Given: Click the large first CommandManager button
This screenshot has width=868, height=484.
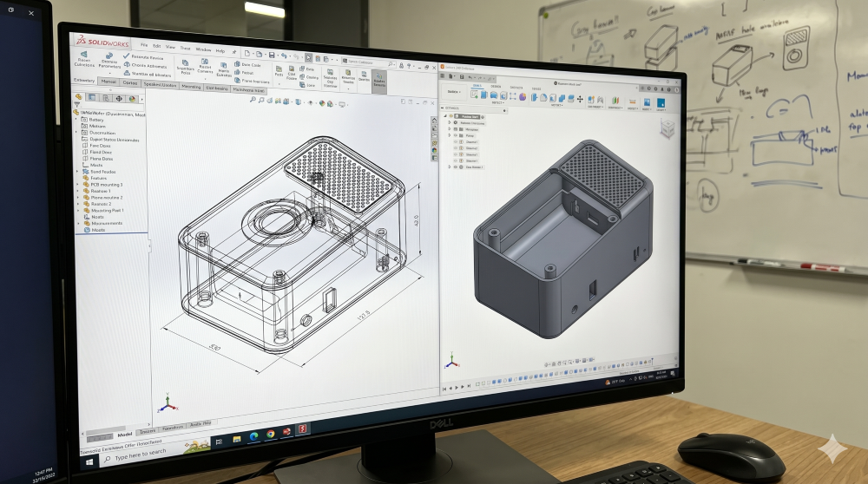Looking at the screenshot, I should click(x=84, y=60).
